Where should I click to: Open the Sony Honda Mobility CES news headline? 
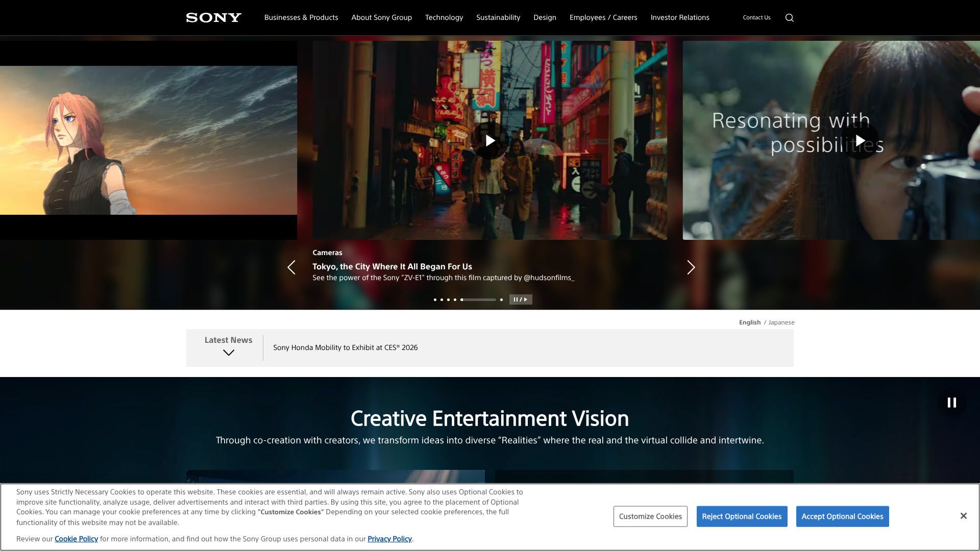[345, 347]
